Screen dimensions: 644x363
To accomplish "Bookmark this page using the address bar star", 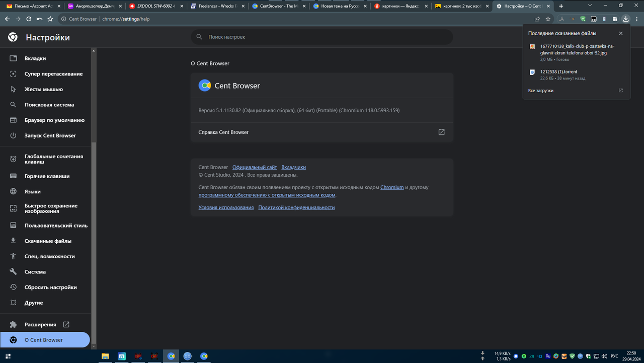I will [548, 19].
